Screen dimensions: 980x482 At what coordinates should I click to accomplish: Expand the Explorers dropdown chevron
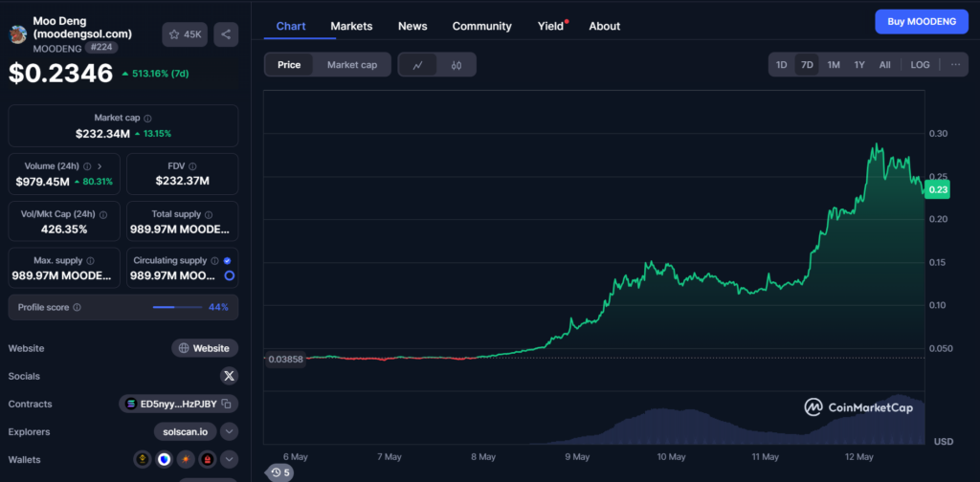pos(229,431)
